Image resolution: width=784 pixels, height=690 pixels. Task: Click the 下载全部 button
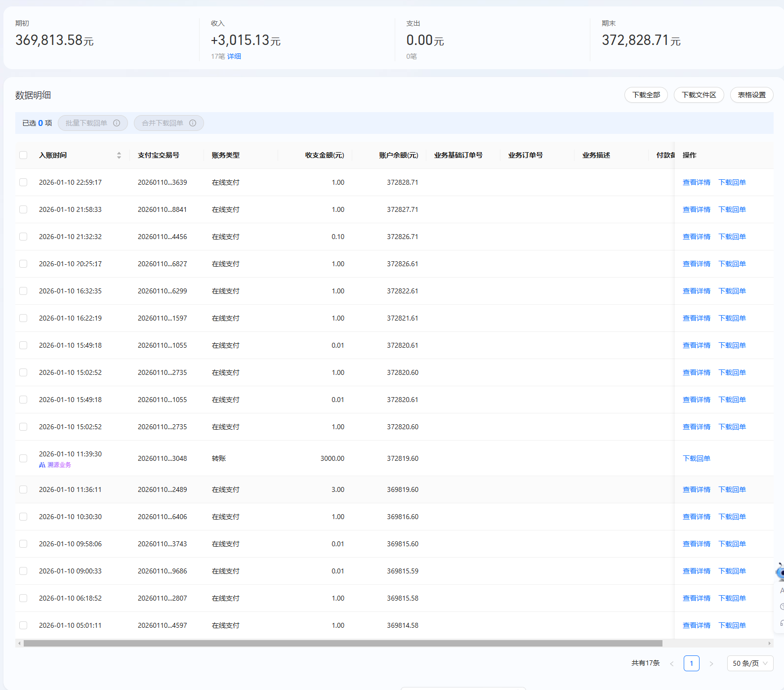646,95
